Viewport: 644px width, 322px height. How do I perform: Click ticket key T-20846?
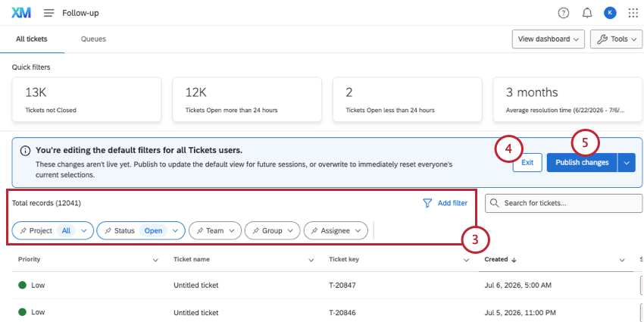coord(342,312)
